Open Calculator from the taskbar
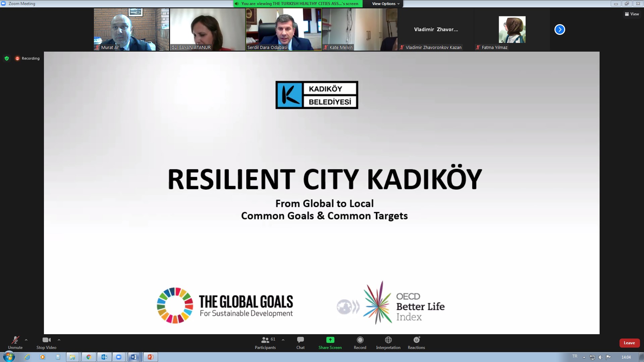 click(58, 357)
